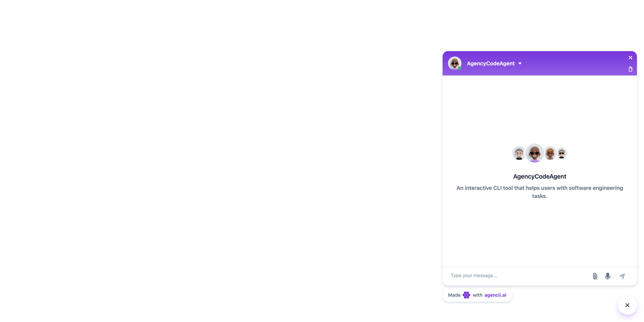Click the Made with agencii.ai badge
Image resolution: width=644 pixels, height=322 pixels.
pyautogui.click(x=477, y=295)
